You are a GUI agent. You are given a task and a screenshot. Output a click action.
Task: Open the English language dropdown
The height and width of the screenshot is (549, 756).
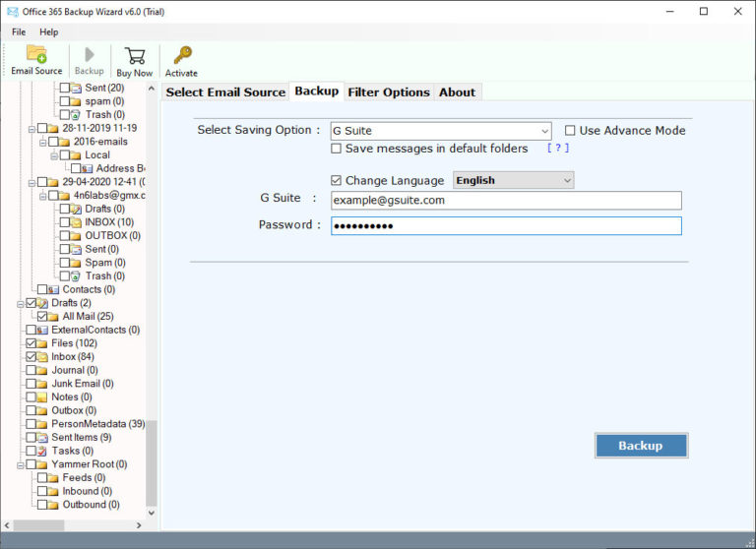pos(514,180)
